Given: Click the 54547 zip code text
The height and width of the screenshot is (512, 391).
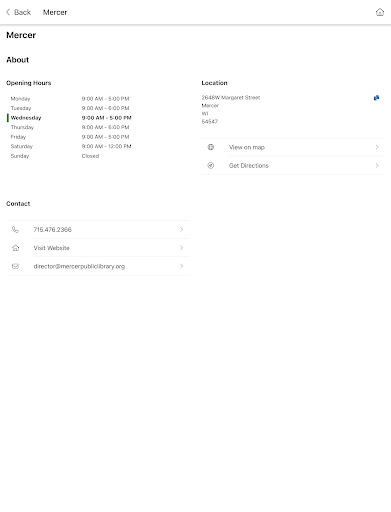Looking at the screenshot, I should tap(210, 122).
